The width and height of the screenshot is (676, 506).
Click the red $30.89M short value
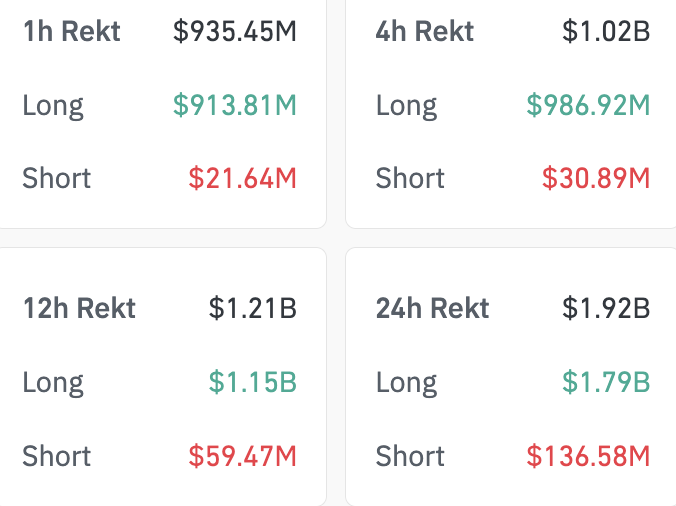[596, 179]
